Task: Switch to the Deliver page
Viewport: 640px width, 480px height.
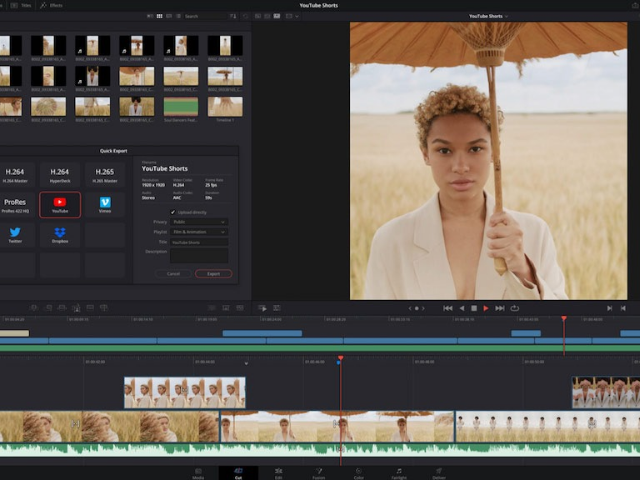Action: click(x=439, y=473)
